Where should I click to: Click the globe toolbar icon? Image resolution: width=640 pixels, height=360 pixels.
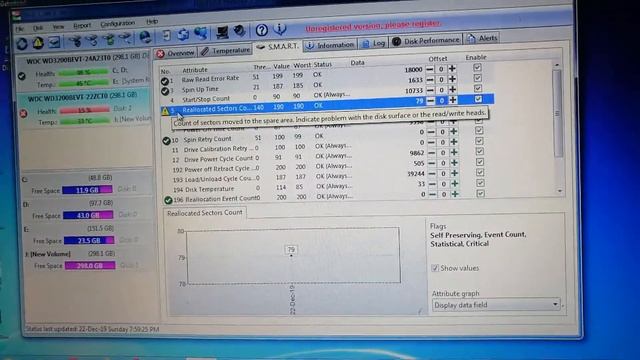tap(145, 37)
